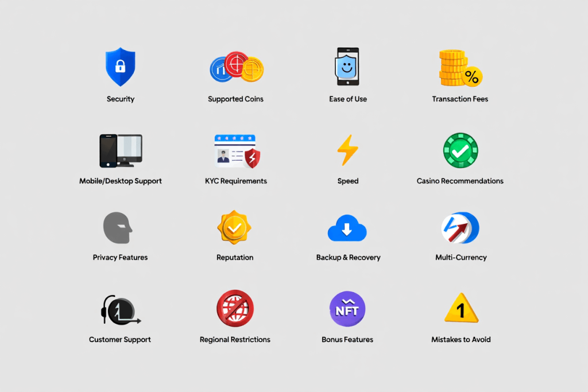
Task: Click the Privacy Features gray head icon
Action: pos(118,228)
